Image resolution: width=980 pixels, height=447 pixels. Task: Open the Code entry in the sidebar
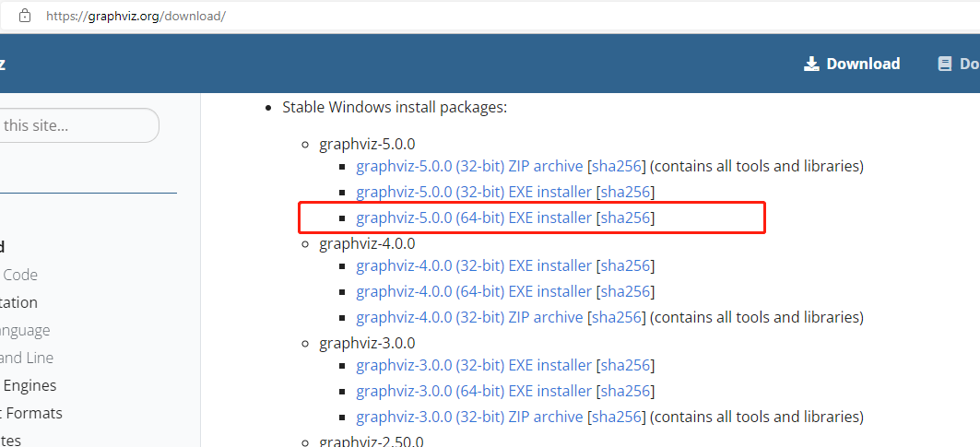coord(20,275)
